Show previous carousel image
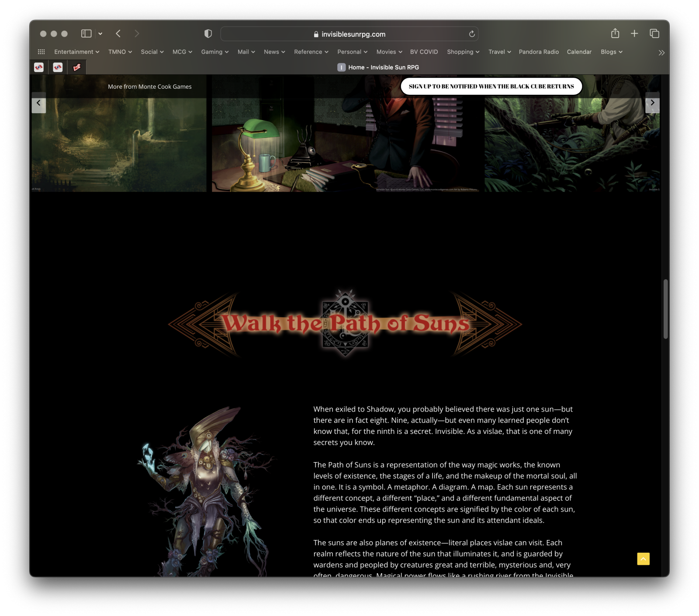 click(38, 103)
